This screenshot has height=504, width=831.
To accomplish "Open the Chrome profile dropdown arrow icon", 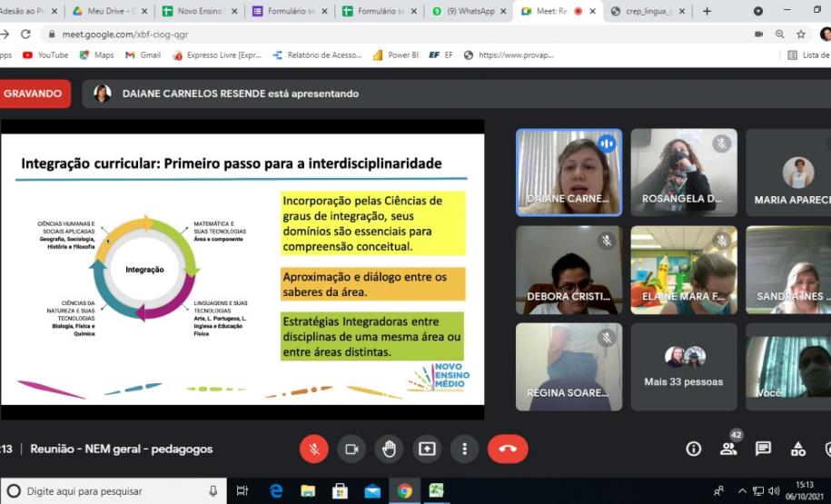I will 758,11.
